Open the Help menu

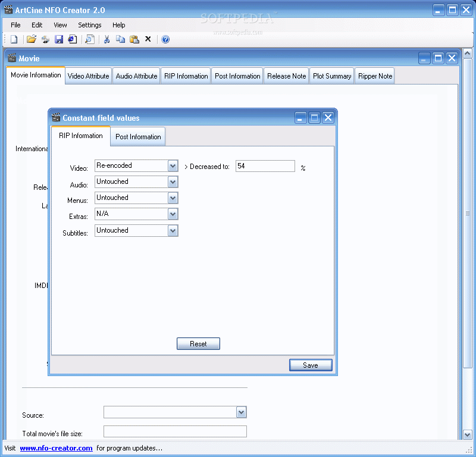[118, 25]
